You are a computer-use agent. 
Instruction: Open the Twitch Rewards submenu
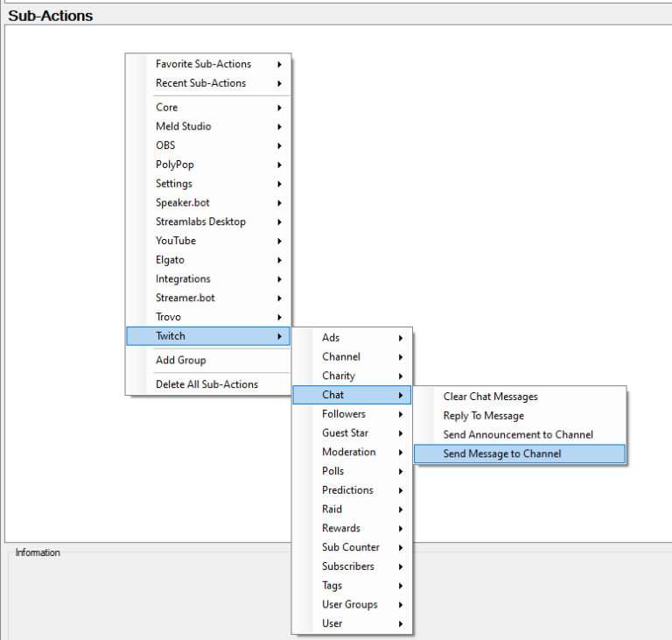pos(340,528)
